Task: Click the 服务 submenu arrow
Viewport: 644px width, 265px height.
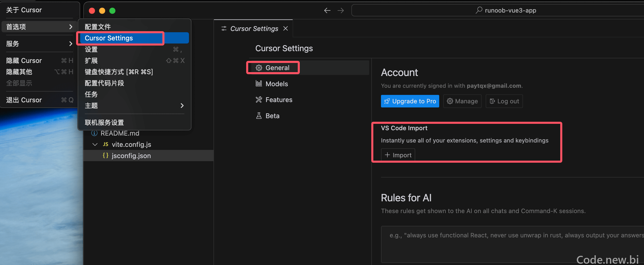Action: pyautogui.click(x=71, y=44)
